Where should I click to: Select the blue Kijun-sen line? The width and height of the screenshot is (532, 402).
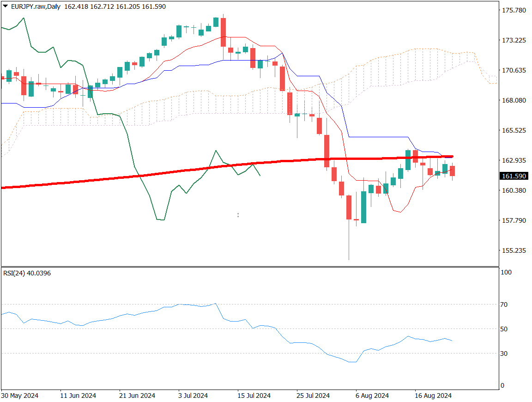click(379, 137)
